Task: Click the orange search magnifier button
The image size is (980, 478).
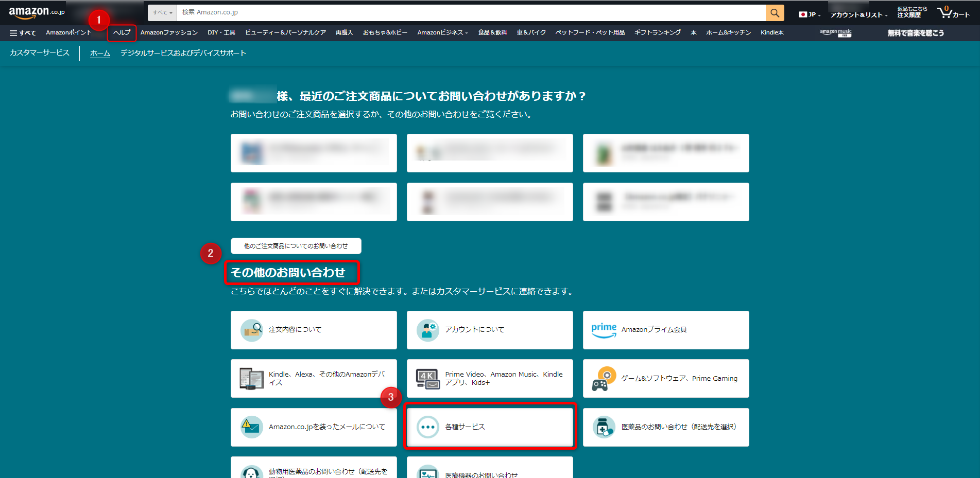Action: pos(775,13)
